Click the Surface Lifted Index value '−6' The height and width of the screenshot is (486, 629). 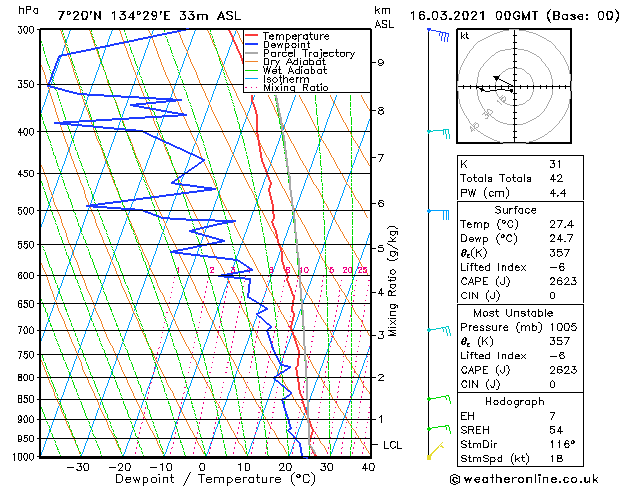click(x=557, y=267)
